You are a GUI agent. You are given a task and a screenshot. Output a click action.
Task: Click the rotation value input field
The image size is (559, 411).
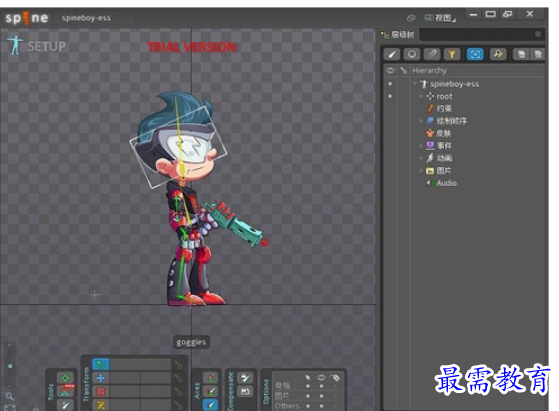click(x=140, y=364)
